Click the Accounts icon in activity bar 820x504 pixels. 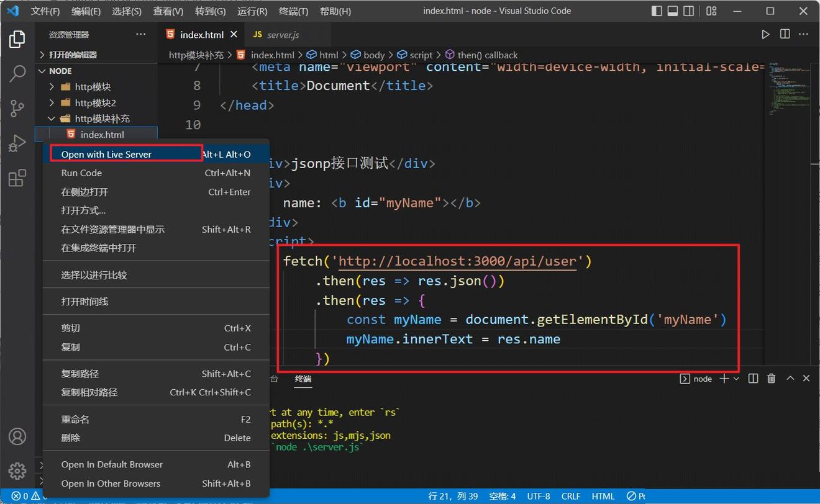point(17,436)
